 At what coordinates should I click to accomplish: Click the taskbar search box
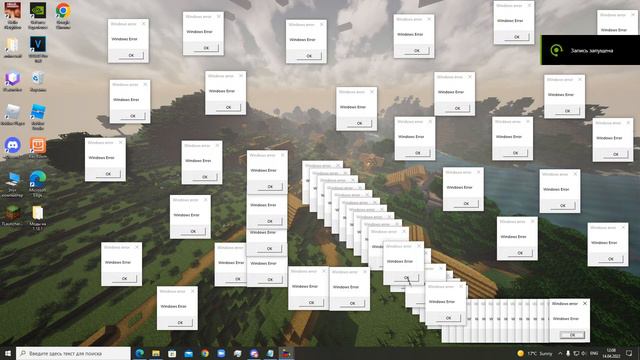coord(73,353)
